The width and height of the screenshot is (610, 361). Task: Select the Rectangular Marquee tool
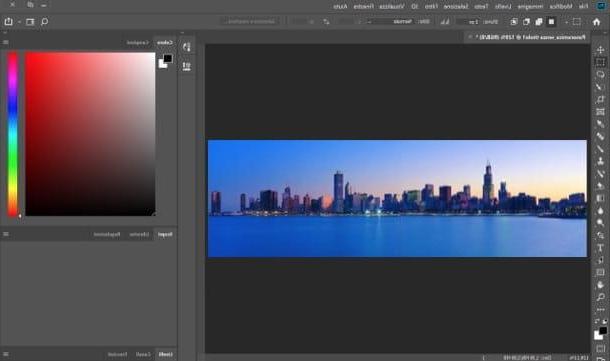(600, 62)
